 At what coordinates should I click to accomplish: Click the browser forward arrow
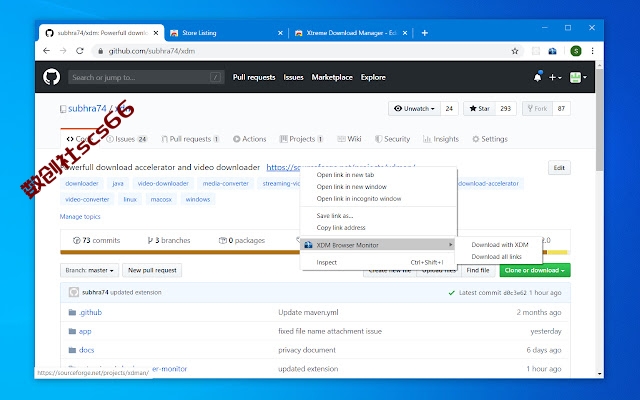tap(63, 51)
